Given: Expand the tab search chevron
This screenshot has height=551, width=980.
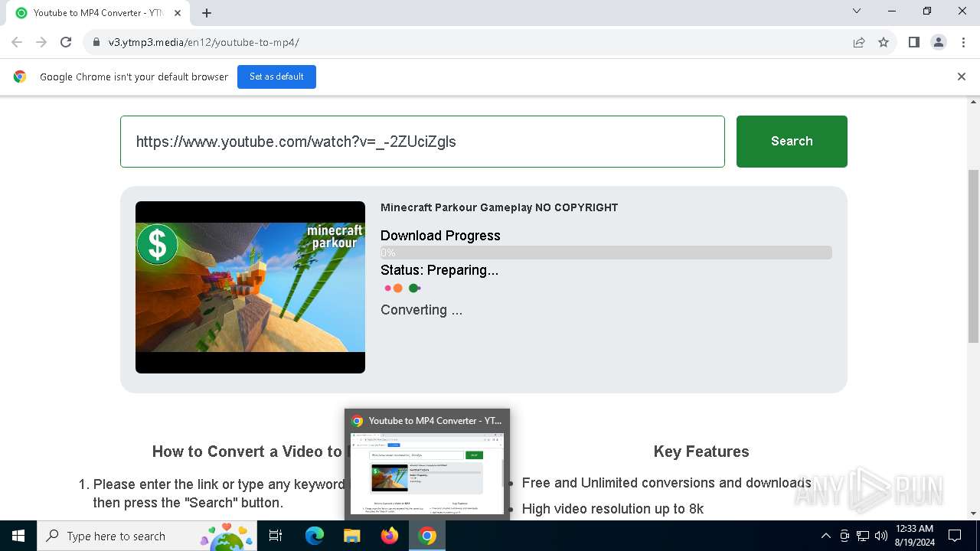Looking at the screenshot, I should pos(857,11).
